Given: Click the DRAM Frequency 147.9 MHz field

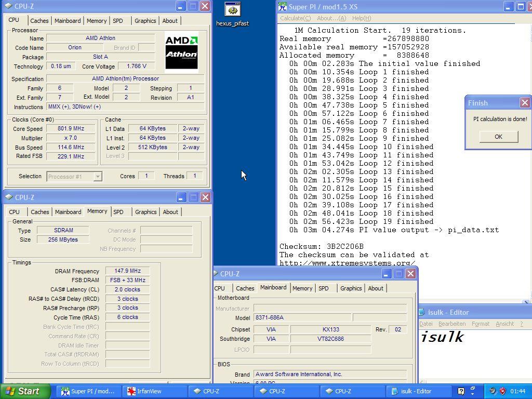Looking at the screenshot, I should pyautogui.click(x=128, y=271).
